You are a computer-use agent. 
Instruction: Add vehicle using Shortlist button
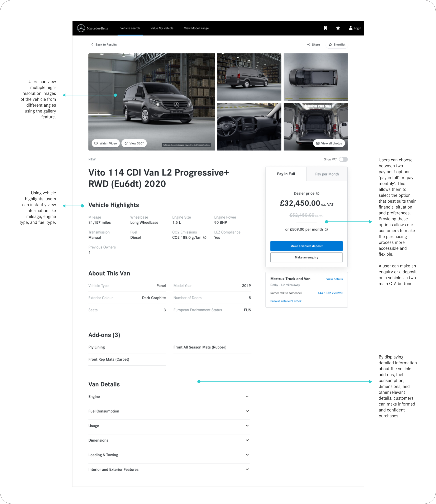[337, 45]
